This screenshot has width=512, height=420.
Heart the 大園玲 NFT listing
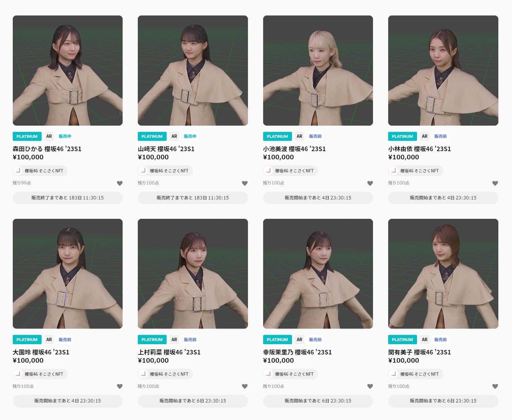point(120,386)
